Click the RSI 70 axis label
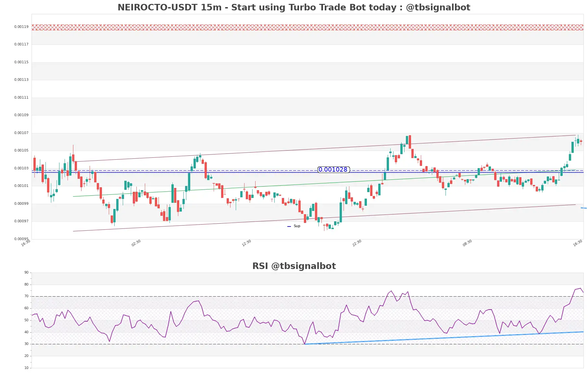Image resolution: width=588 pixels, height=392 pixels. [x=26, y=296]
